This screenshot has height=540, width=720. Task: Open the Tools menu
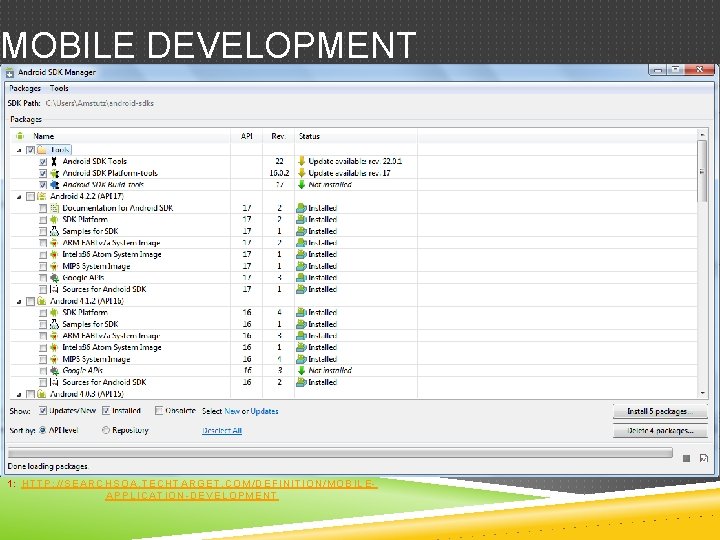pos(59,88)
